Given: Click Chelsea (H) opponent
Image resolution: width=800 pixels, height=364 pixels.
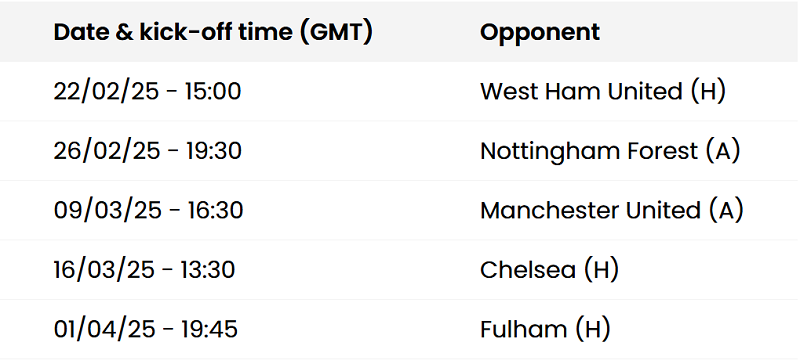Looking at the screenshot, I should 549,270.
